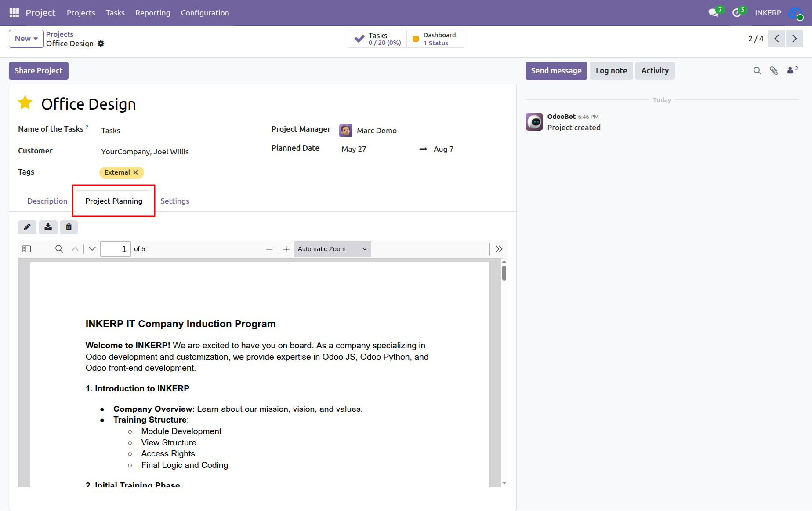Screen dimensions: 812x511
Task: Click the Projects breadcrumb link
Action: coord(60,34)
